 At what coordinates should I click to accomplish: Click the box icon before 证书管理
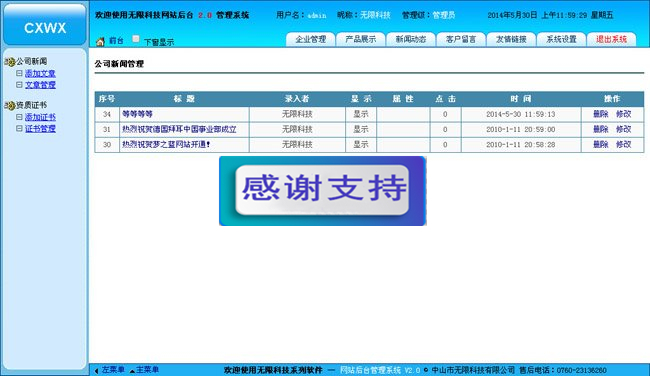[x=19, y=129]
